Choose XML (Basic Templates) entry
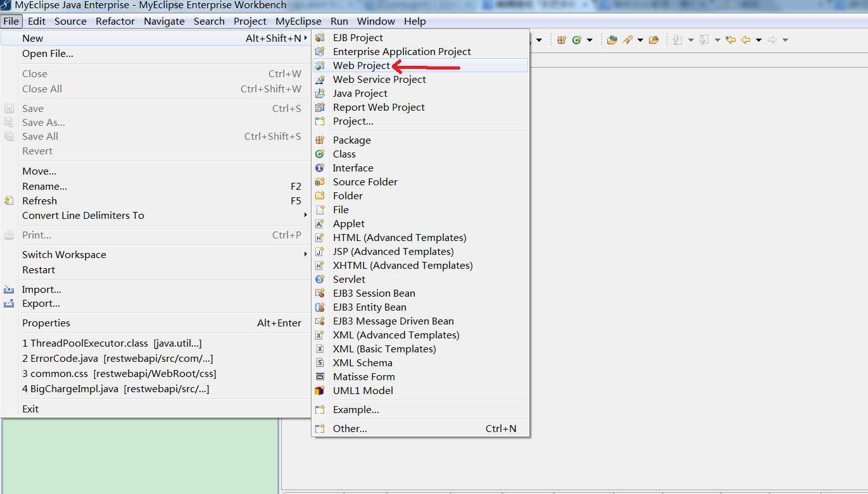 420,349
